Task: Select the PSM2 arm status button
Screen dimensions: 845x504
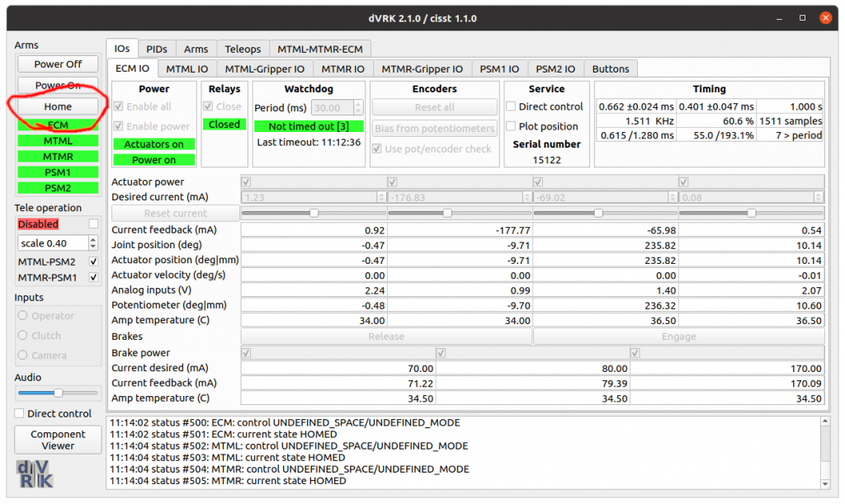Action: click(x=58, y=188)
